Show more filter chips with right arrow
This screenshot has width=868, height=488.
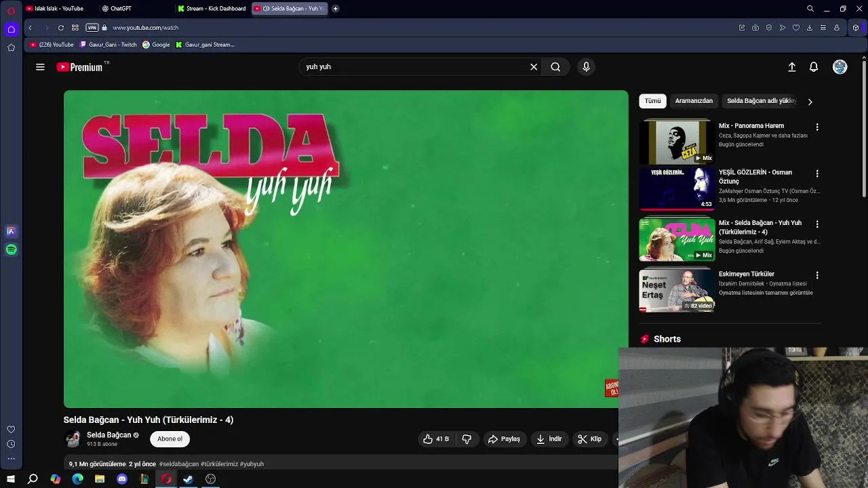(810, 102)
